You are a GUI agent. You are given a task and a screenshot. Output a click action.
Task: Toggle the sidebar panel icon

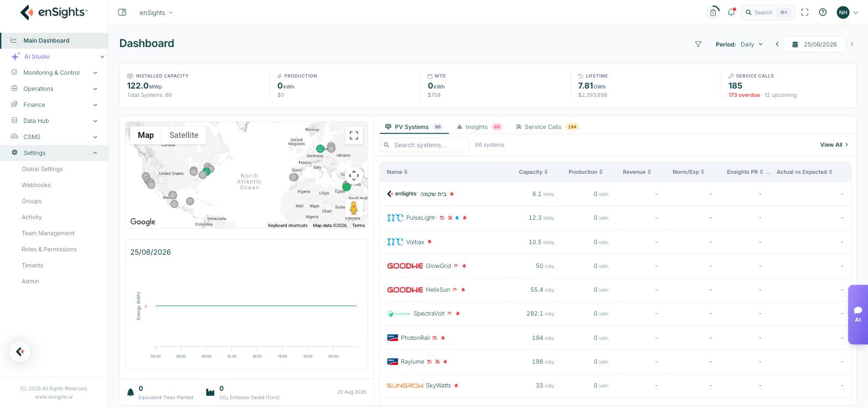[122, 12]
